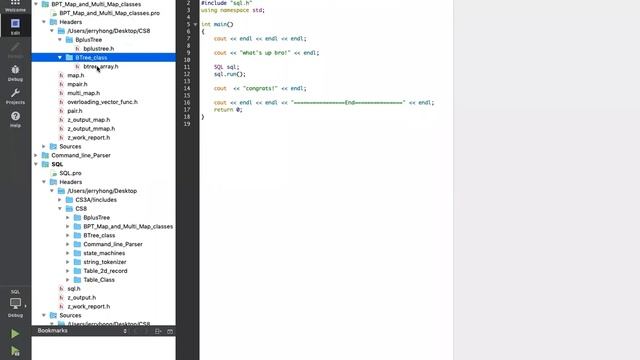The image size is (640, 360).
Task: Open mpair.h in project tree
Action: [77, 84]
